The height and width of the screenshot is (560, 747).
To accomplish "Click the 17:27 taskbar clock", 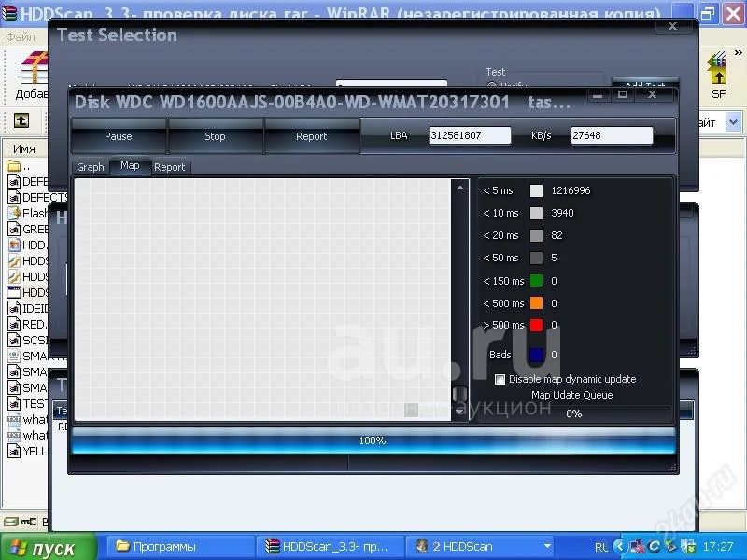I will click(717, 547).
